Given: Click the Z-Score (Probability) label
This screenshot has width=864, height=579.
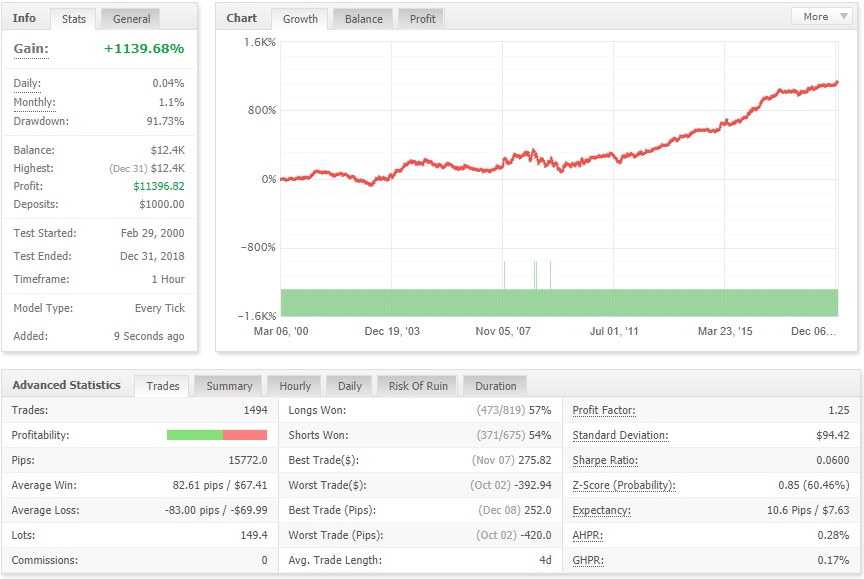Looking at the screenshot, I should [x=624, y=485].
